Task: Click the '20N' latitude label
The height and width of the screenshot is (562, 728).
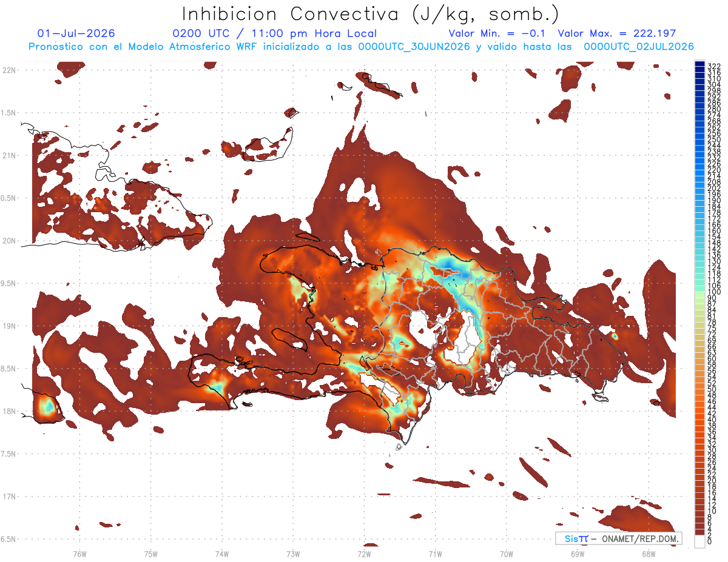Action: [10, 241]
